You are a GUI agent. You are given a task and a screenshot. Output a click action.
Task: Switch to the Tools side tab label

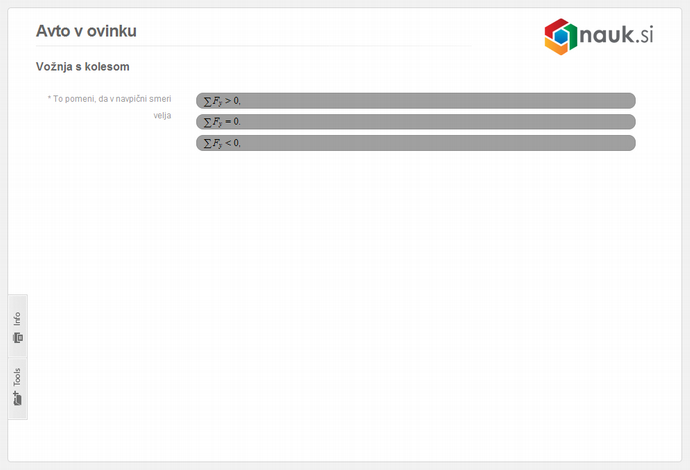[x=17, y=377]
